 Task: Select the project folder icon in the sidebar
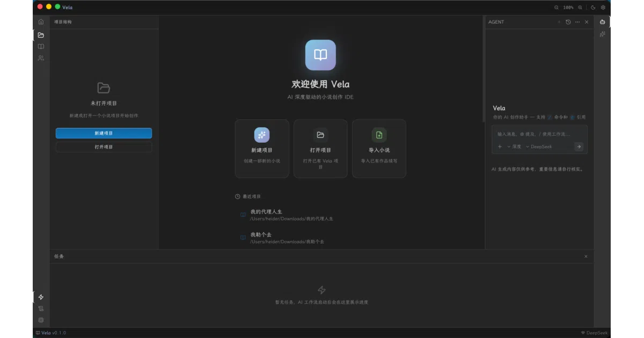[41, 35]
